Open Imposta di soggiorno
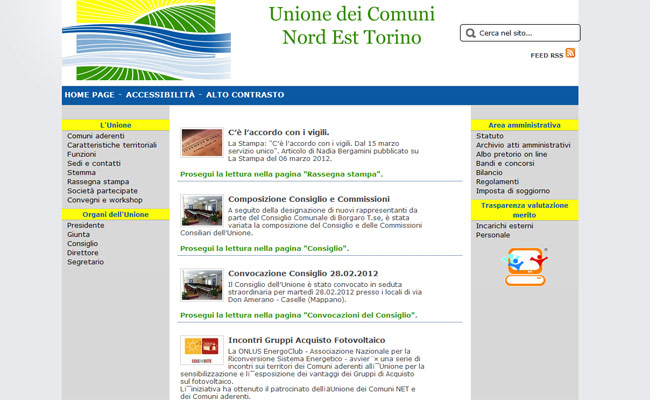The height and width of the screenshot is (400, 650). 513,191
